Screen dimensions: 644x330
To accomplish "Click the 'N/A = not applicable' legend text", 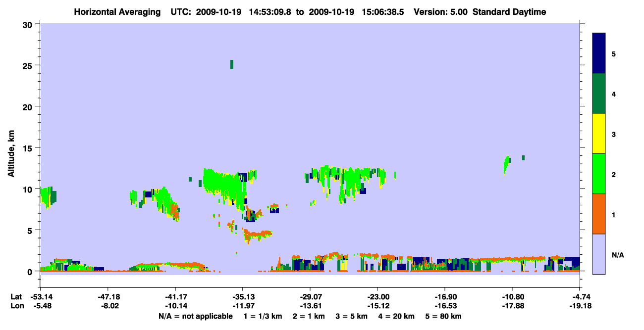I will point(195,316).
